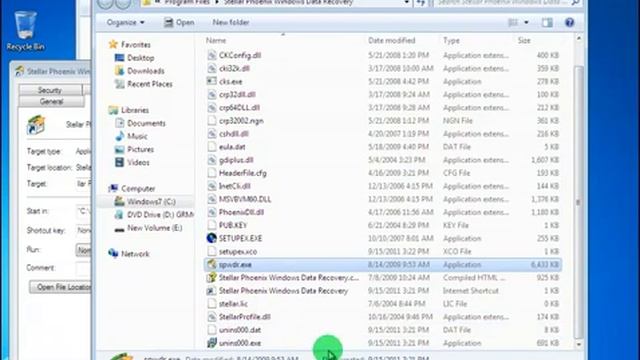Select the Internet Shortcut file icon

[x=211, y=290]
